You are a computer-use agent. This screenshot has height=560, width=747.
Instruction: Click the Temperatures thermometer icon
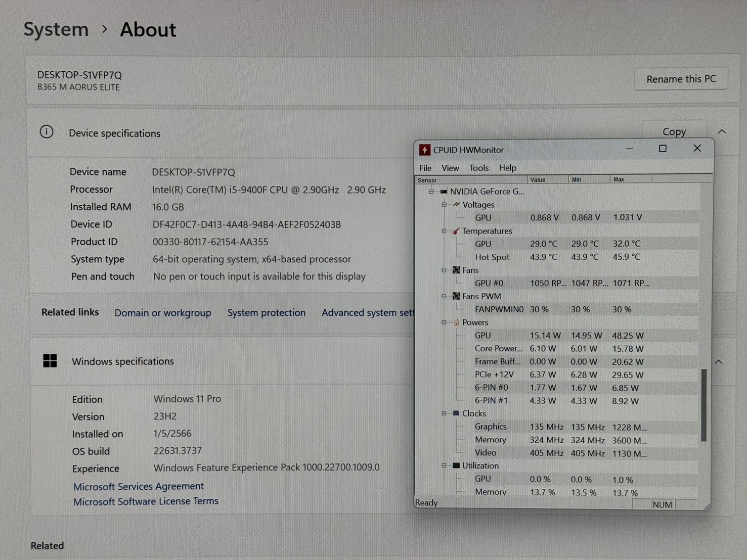pos(456,231)
